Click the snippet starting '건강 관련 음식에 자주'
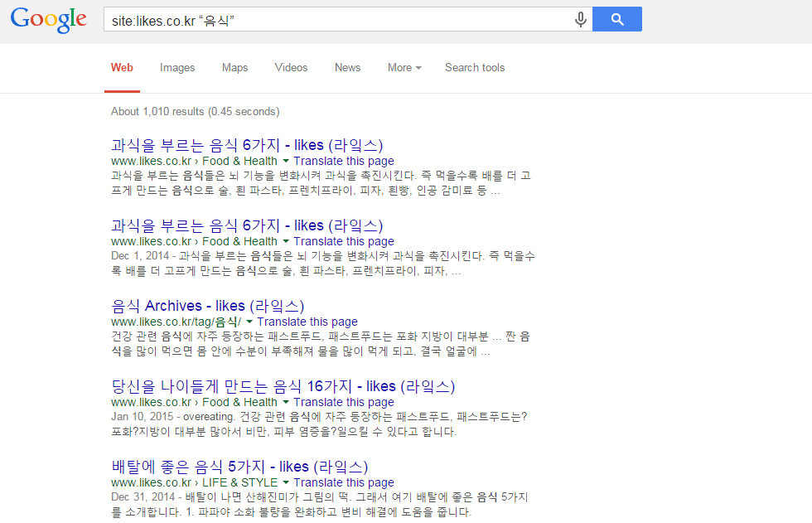Viewport: 812px width, 523px height. tap(321, 344)
